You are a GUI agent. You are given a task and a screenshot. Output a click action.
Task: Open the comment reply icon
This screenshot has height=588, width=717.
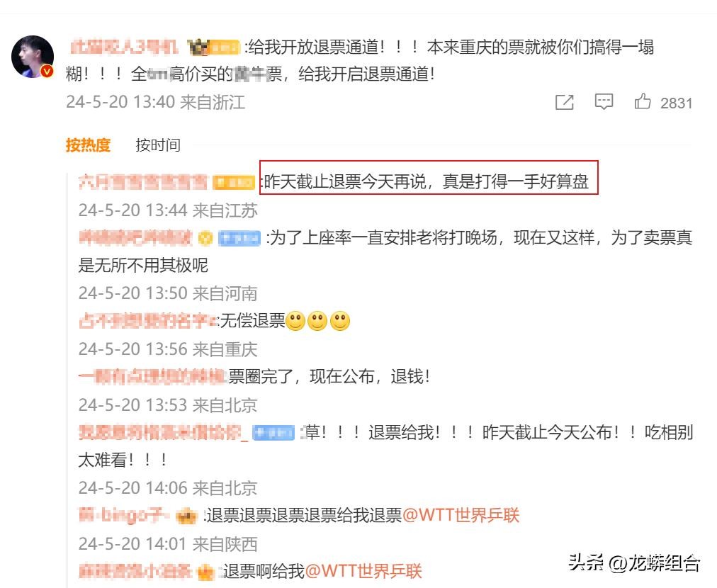pos(604,101)
